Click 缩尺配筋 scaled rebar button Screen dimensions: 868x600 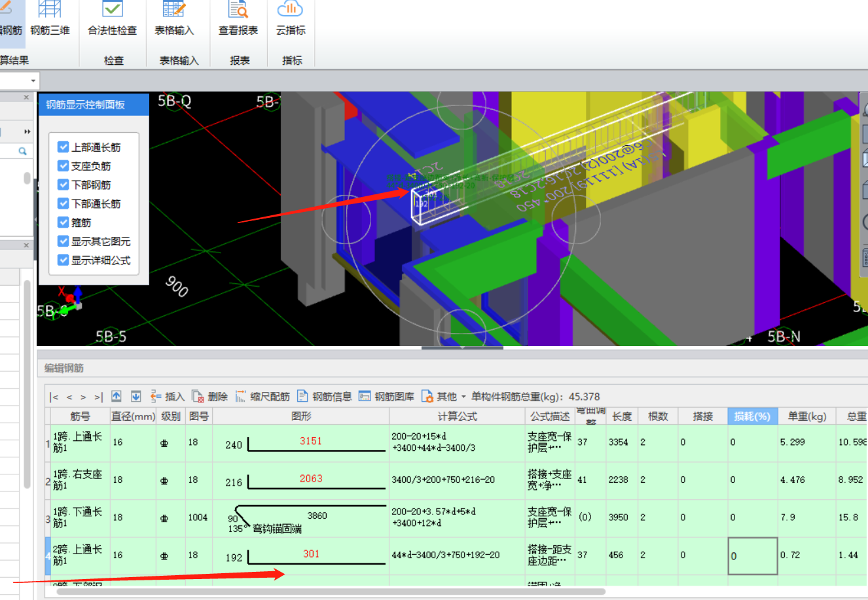pos(262,397)
